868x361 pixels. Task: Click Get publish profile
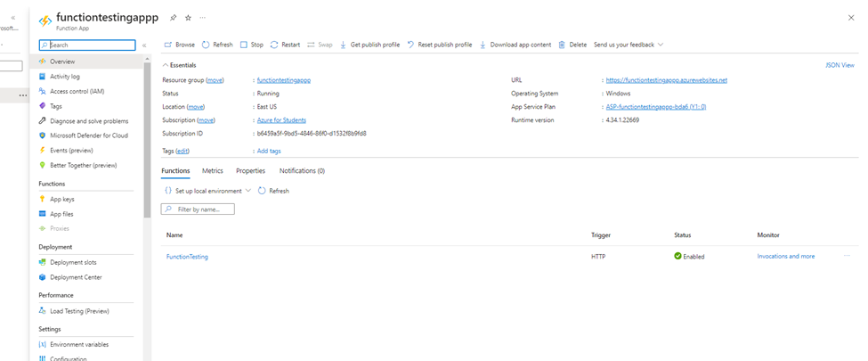[369, 45]
